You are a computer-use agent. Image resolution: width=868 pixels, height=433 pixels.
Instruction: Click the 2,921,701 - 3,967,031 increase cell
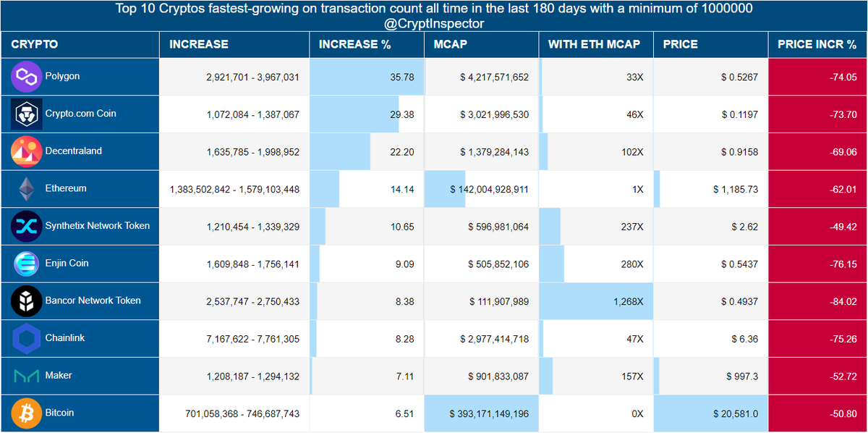pyautogui.click(x=234, y=77)
